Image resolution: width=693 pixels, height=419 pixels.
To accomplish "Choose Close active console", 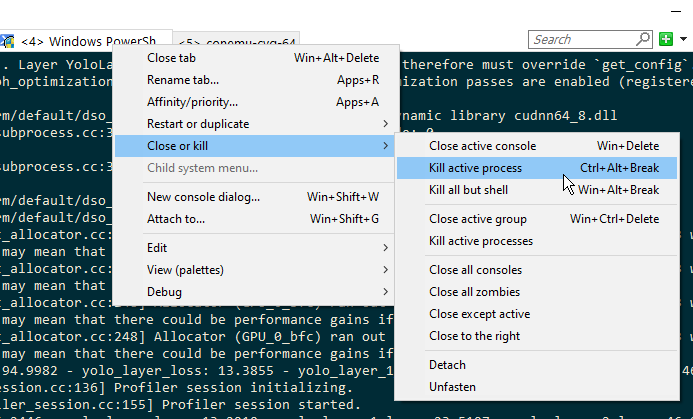I will (x=480, y=146).
